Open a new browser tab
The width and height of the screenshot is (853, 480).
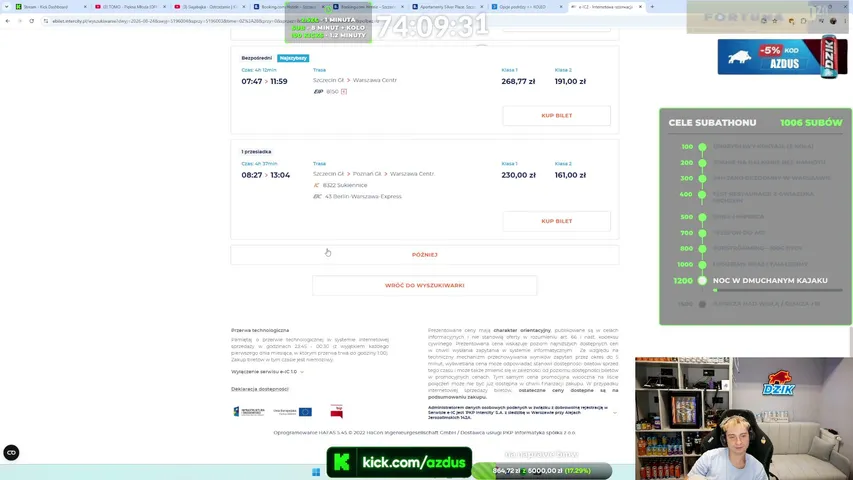(x=652, y=7)
